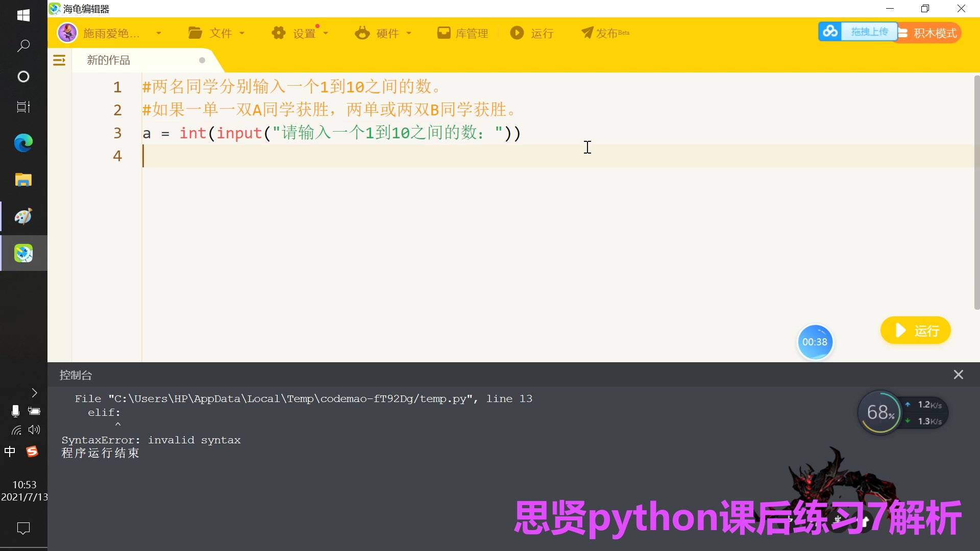Open File Explorer from taskbar
Image resolution: width=980 pixels, height=551 pixels.
click(23, 180)
